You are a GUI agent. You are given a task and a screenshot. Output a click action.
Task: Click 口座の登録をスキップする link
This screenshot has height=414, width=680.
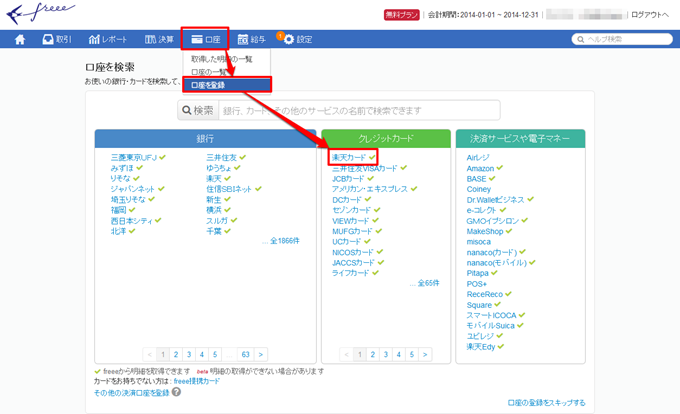point(546,403)
